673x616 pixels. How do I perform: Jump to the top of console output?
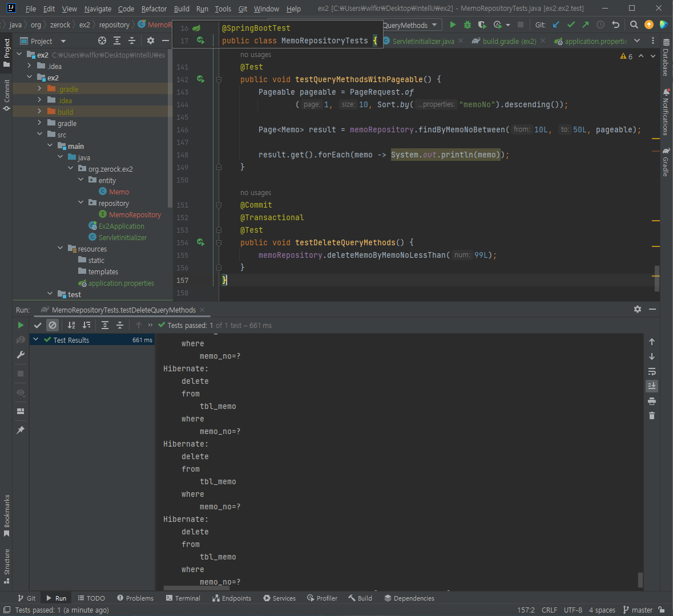tap(651, 342)
